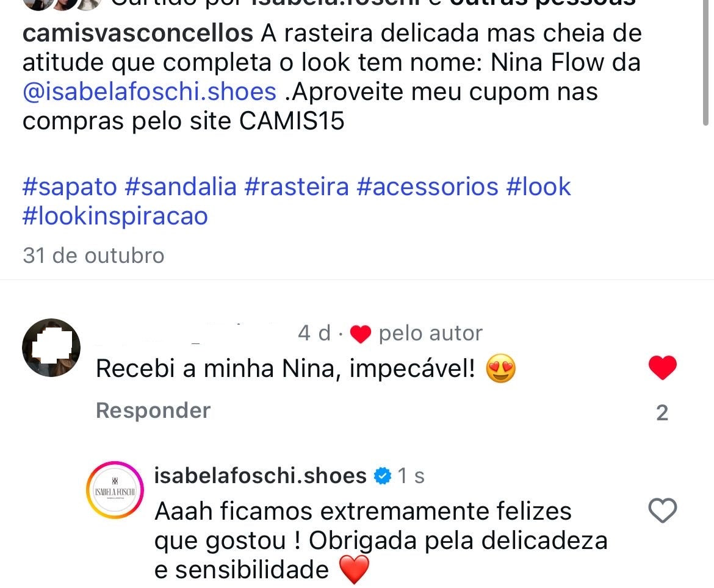Image resolution: width=714 pixels, height=588 pixels.
Task: Click the blue verified badge icon
Action: pyautogui.click(x=383, y=476)
